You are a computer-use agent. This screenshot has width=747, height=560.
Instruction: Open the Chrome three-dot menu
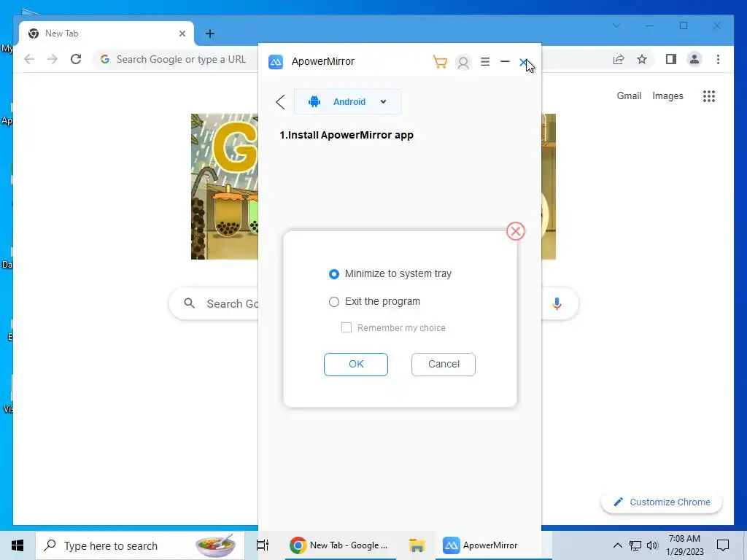click(x=718, y=59)
